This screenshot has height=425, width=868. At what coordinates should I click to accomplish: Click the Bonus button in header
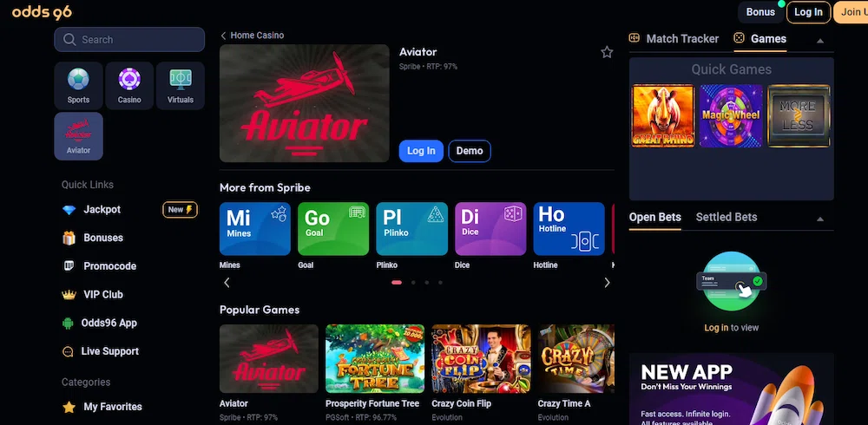pyautogui.click(x=760, y=12)
